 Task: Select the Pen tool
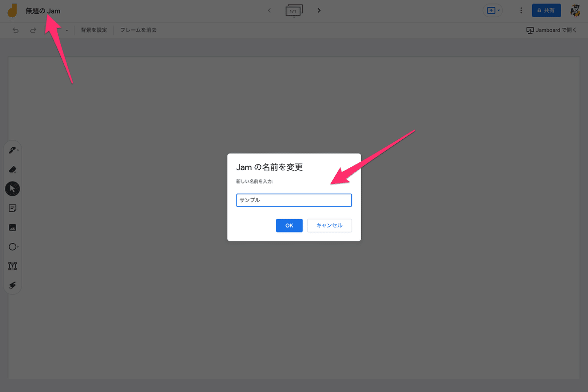point(13,150)
